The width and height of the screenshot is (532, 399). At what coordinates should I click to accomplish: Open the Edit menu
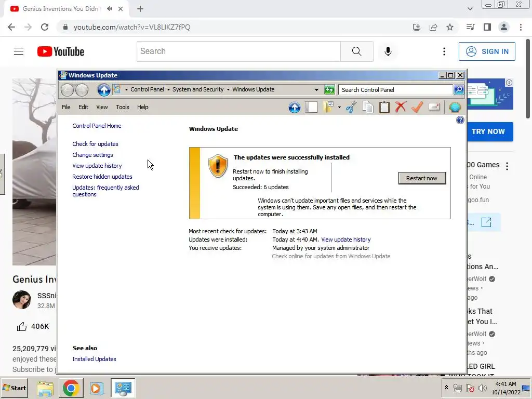point(83,107)
